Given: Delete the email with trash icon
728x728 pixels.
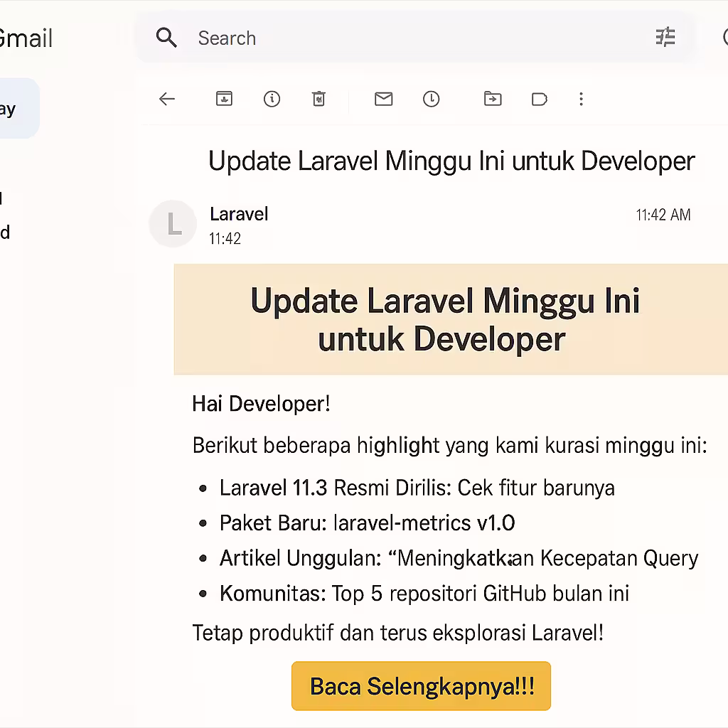Looking at the screenshot, I should tap(318, 100).
